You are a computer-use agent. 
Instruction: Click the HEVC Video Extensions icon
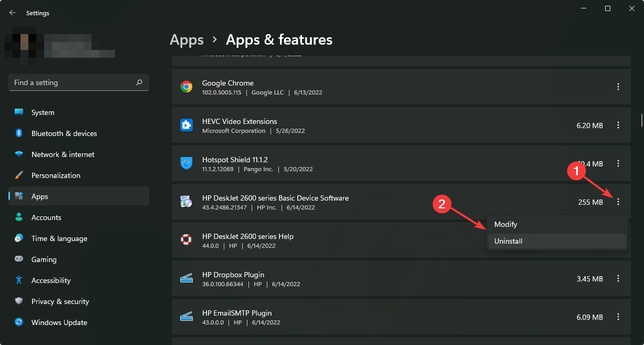tap(186, 125)
